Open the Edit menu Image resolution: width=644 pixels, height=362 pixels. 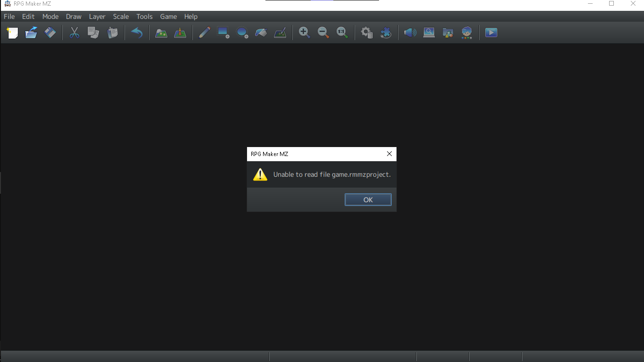28,16
